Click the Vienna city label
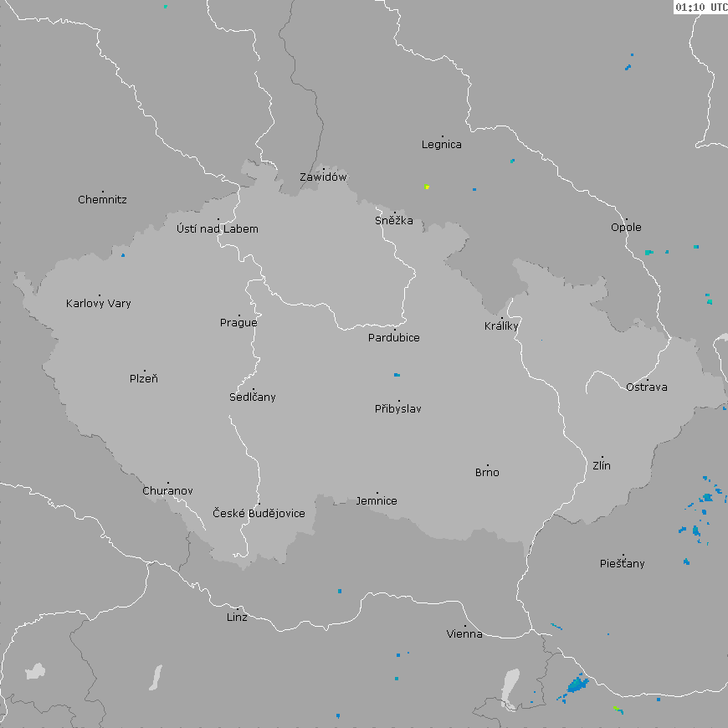728x728 pixels. click(464, 634)
